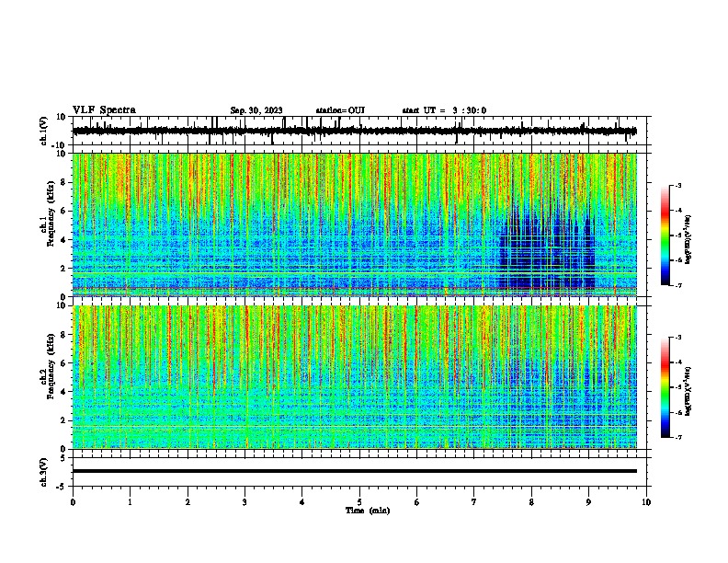Click the time axis tick label "9"
Viewport: 728px width, 563px height.
pyautogui.click(x=588, y=502)
